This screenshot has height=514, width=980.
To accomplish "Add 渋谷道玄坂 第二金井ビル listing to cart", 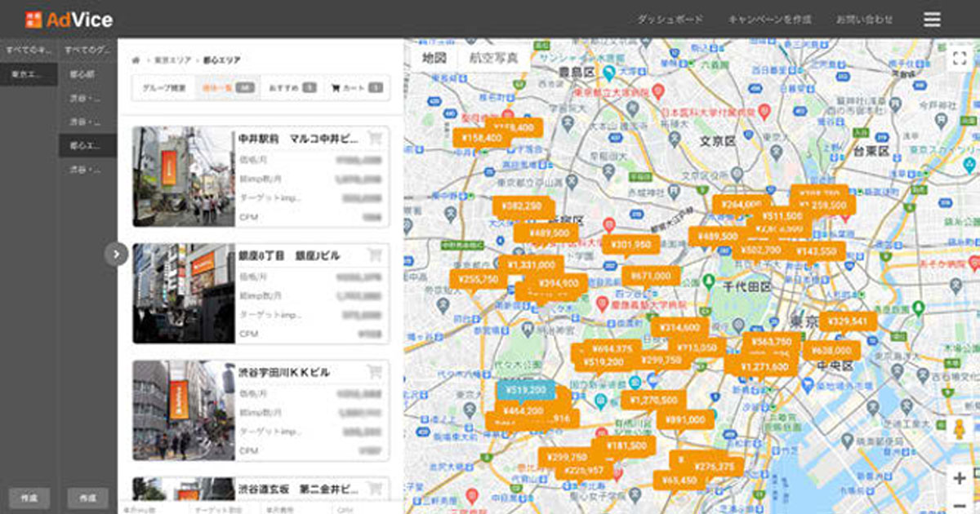I will coord(375,489).
